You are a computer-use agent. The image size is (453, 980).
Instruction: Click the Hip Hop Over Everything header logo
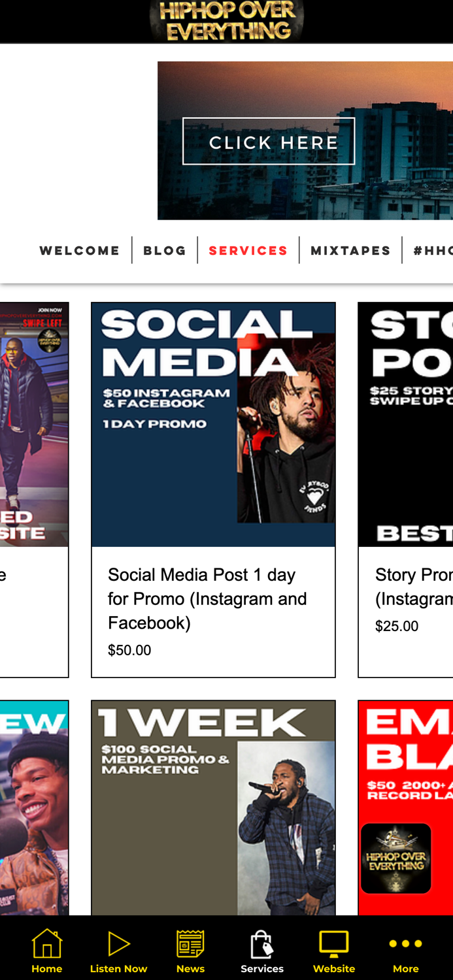226,20
